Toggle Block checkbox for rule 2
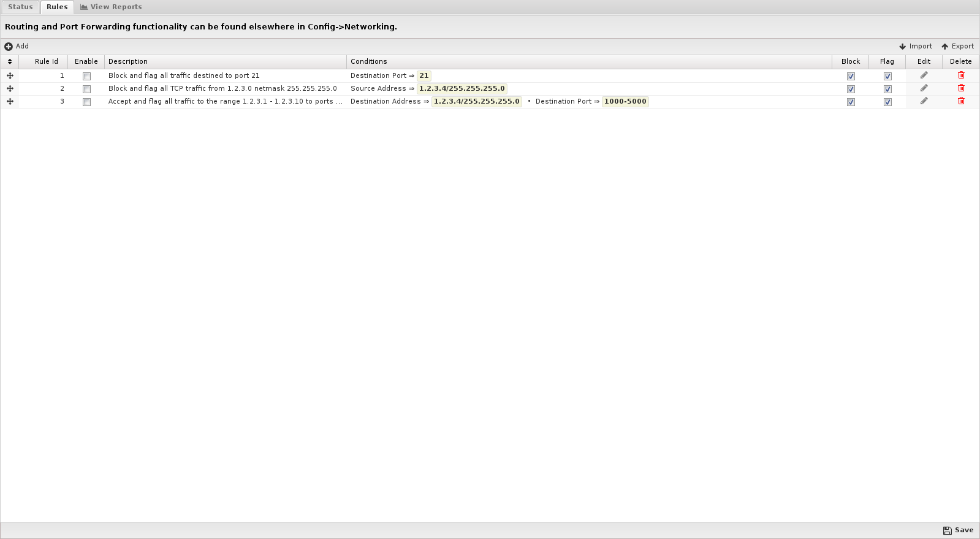980x539 pixels. coord(851,89)
